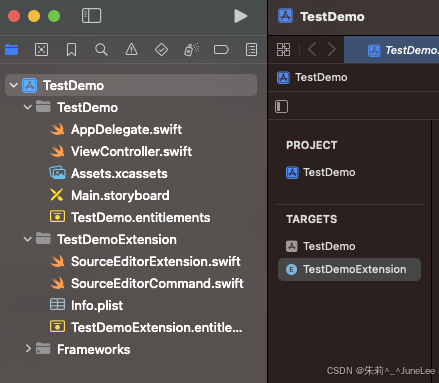Screen dimensions: 439x383
Task: Hide the project and targets list
Action: [282, 107]
